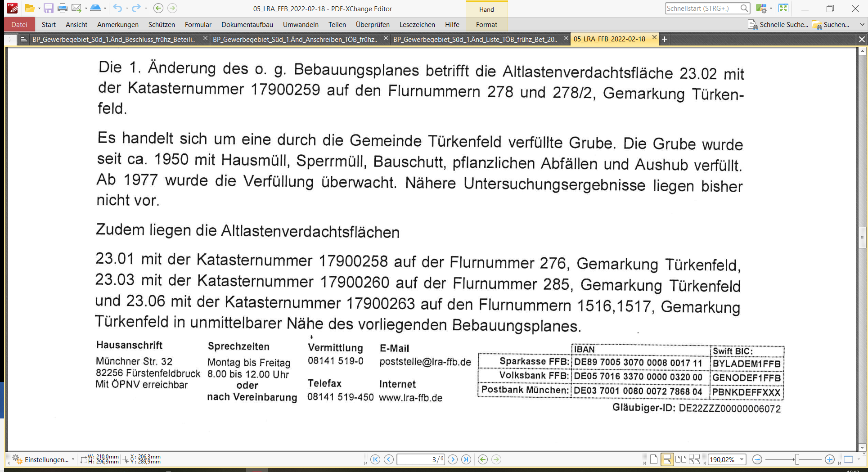This screenshot has width=868, height=472.
Task: Start scanning with the scanner icon
Action: click(x=95, y=8)
